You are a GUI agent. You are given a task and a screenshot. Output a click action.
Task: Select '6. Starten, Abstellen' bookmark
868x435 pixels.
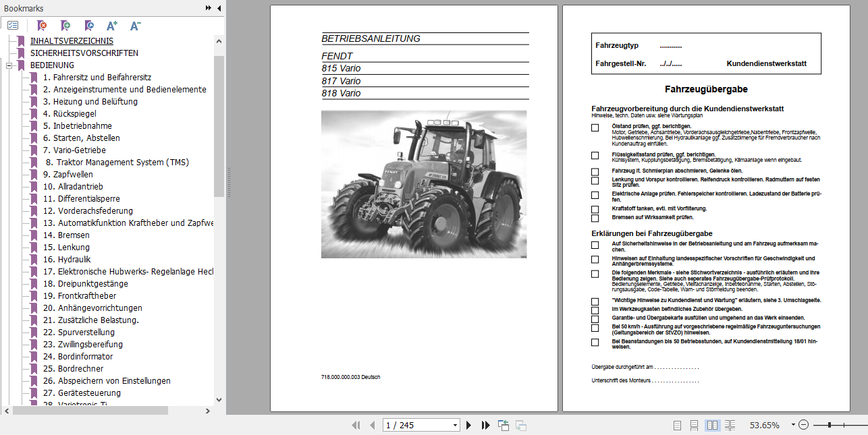tap(82, 138)
